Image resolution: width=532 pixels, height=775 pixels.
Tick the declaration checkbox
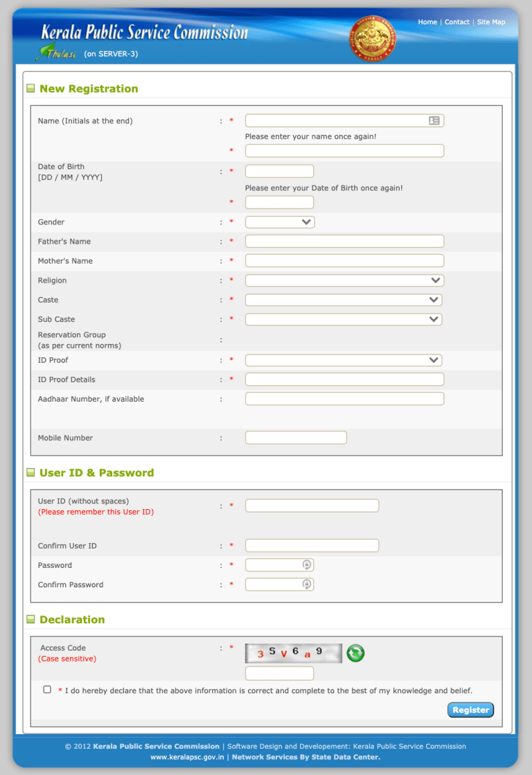[47, 690]
